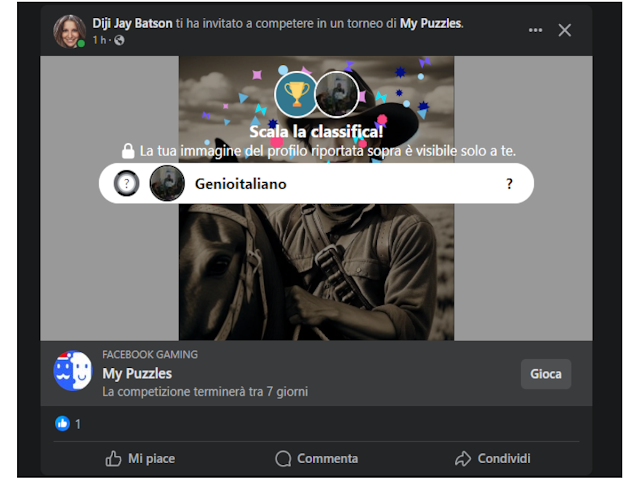
Task: Click the Genioitaliano leaderboard entry name
Action: tap(240, 184)
